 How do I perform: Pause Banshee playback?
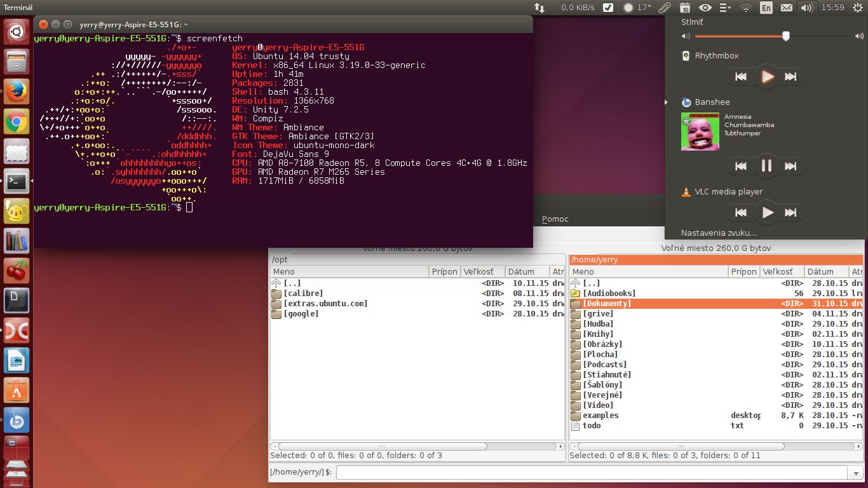(766, 166)
